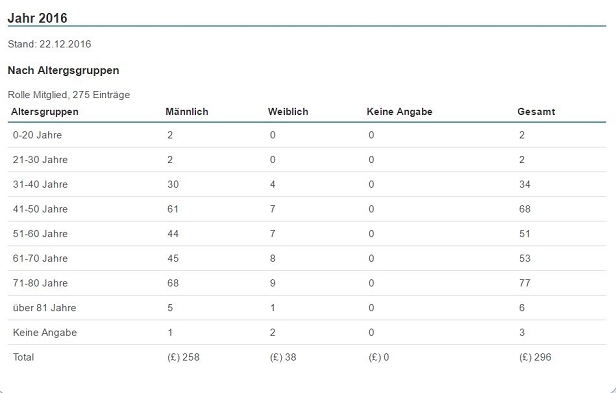Click the 'Nach Altergsgruppen' subheading
This screenshot has height=393, width=616.
63,71
